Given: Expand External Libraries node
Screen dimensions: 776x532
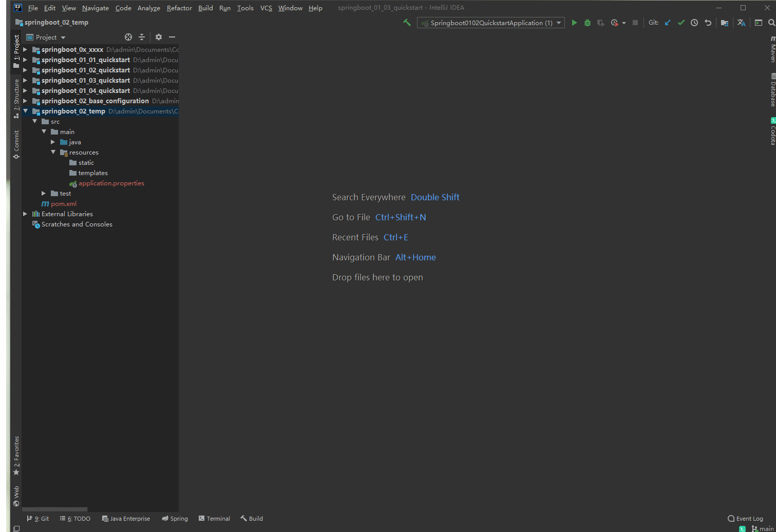Looking at the screenshot, I should coord(25,214).
